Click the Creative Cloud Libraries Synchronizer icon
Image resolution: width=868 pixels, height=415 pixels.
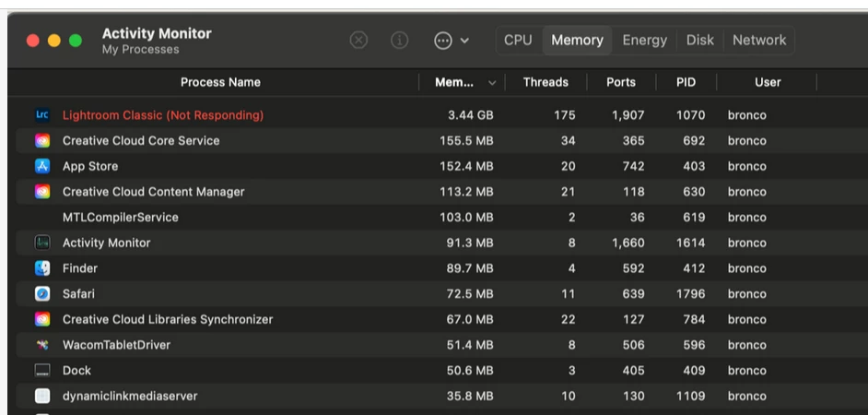click(x=42, y=319)
